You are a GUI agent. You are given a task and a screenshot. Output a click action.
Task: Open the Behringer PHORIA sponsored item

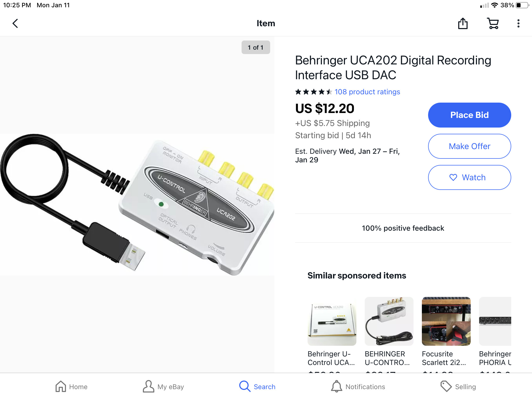pyautogui.click(x=495, y=321)
